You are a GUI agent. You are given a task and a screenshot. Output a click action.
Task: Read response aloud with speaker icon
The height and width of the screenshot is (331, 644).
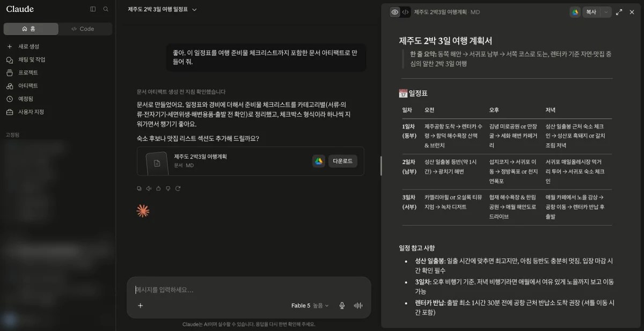point(149,188)
